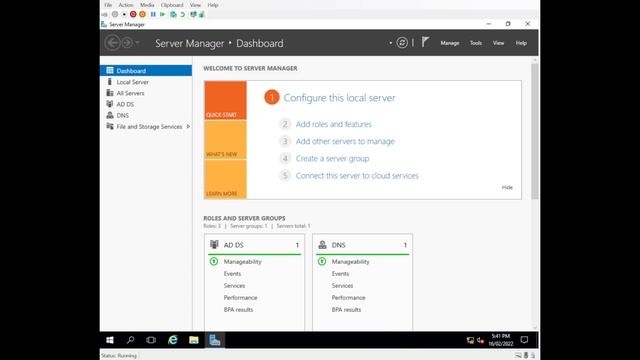Open File Explorer from taskbar
640x360 pixels.
point(194,340)
